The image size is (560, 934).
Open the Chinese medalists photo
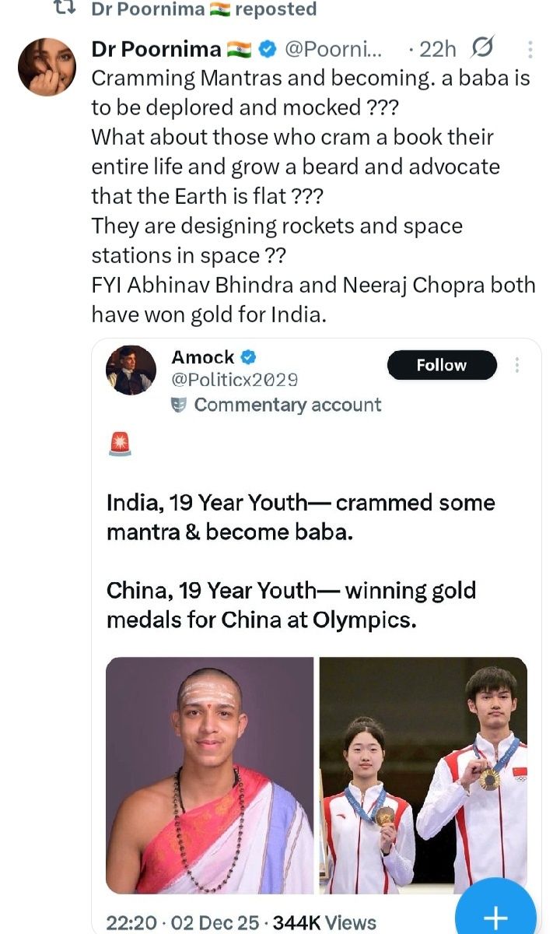(423, 774)
